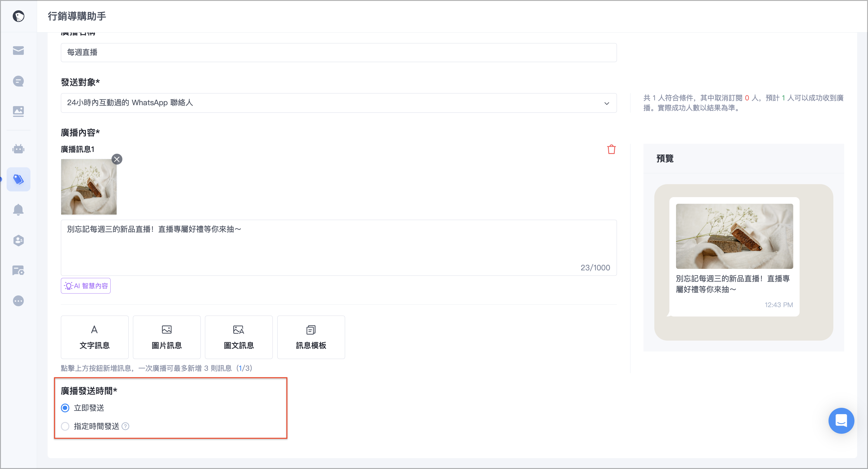Click the AI 智慧內容 button

(x=86, y=286)
